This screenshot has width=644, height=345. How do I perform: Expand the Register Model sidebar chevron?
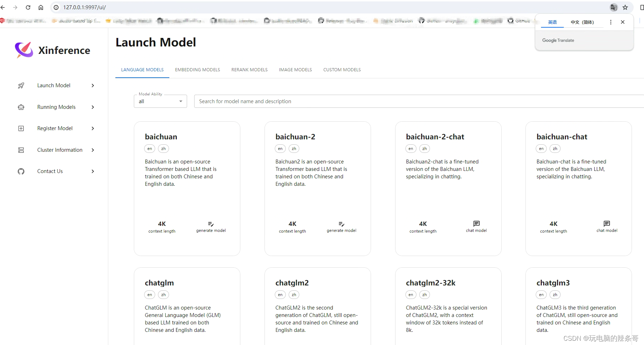pos(93,128)
